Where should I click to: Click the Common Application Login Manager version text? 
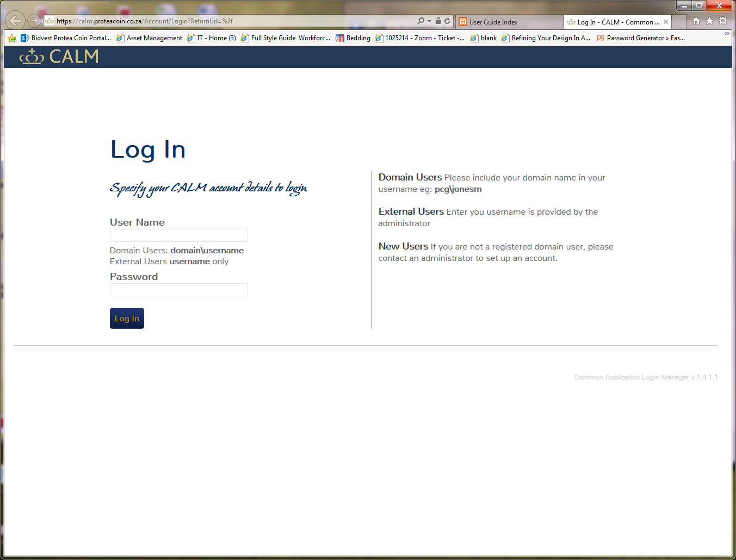(646, 377)
